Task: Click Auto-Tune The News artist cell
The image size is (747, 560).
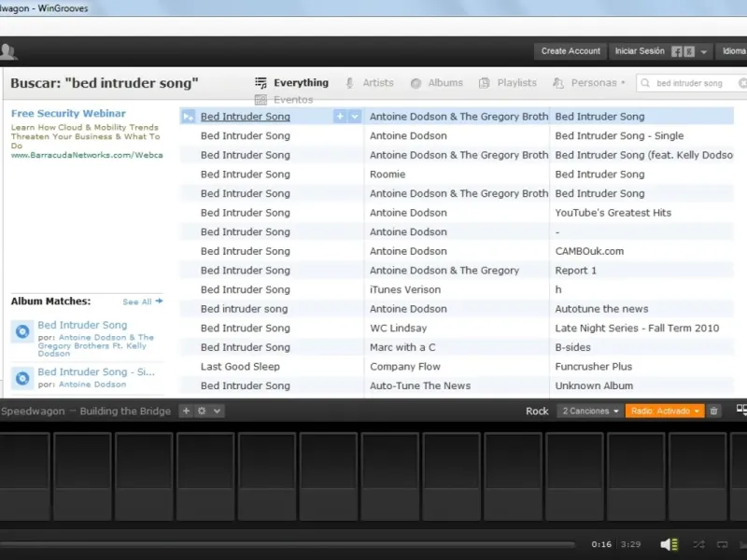Action: pyautogui.click(x=420, y=385)
